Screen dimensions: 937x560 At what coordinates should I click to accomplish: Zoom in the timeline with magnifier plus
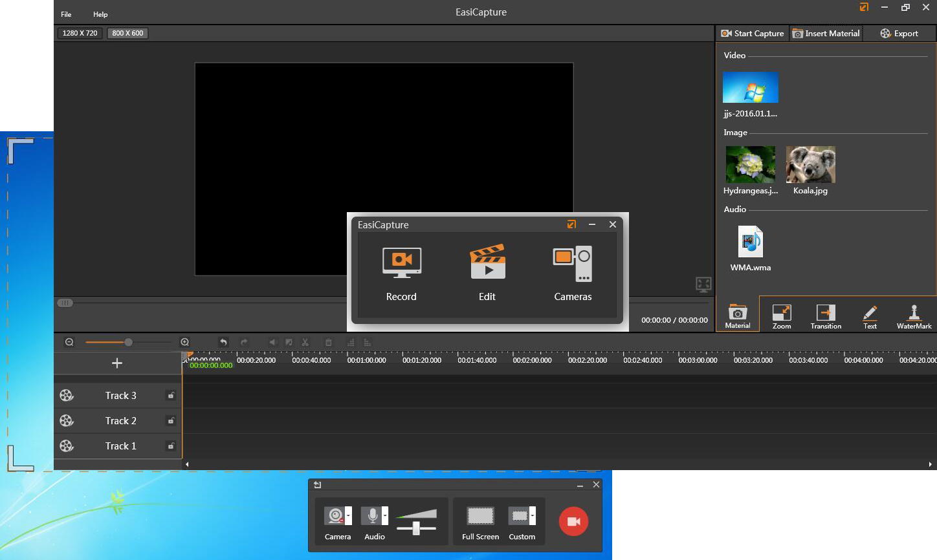(x=184, y=342)
